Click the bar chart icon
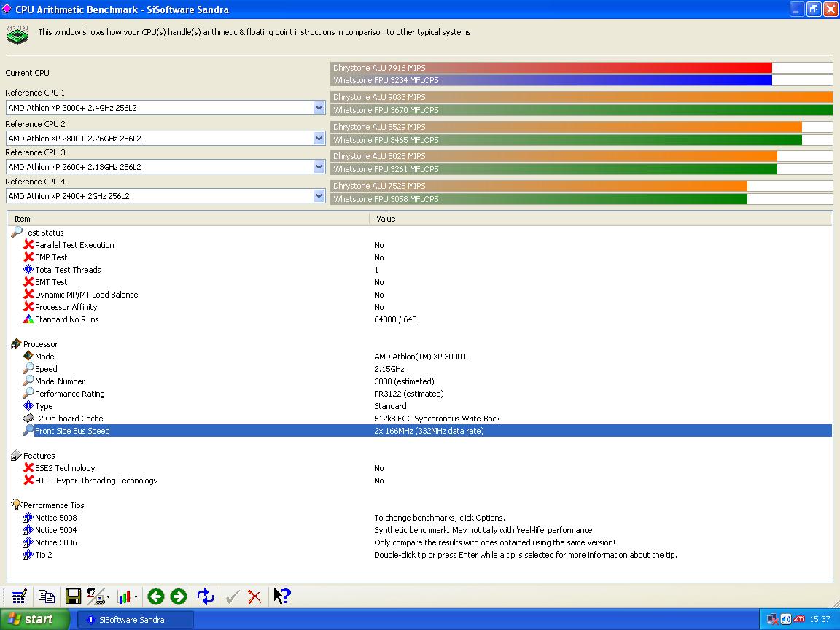This screenshot has height=630, width=840. click(x=124, y=596)
